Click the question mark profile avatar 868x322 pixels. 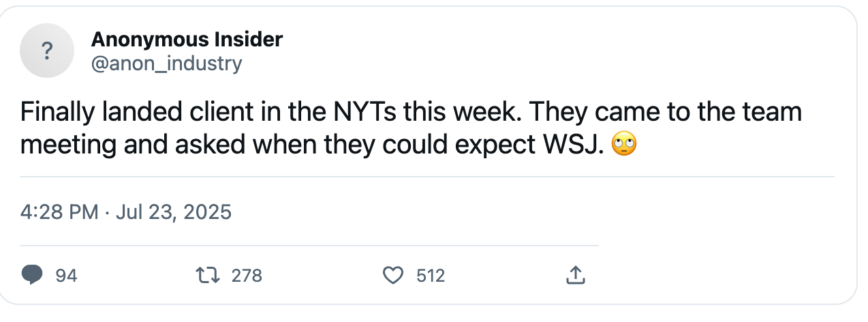[x=47, y=50]
